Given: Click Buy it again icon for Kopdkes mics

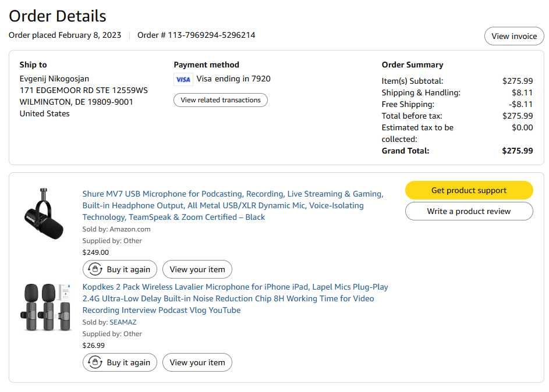Looking at the screenshot, I should 95,362.
